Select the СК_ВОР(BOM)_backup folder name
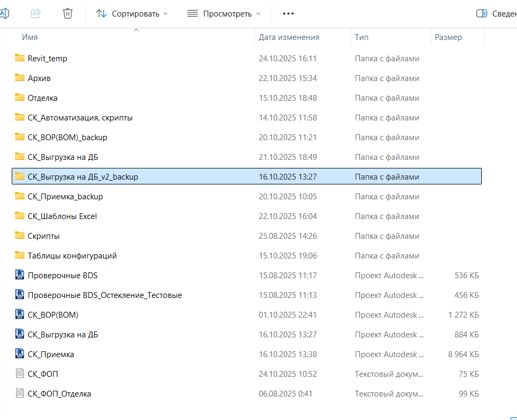 click(x=67, y=138)
